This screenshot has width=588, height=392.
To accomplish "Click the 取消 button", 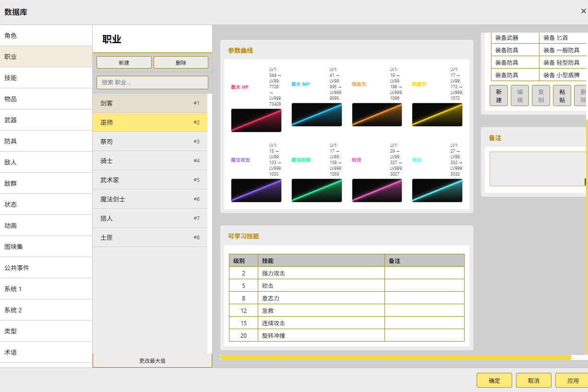I will point(534,380).
